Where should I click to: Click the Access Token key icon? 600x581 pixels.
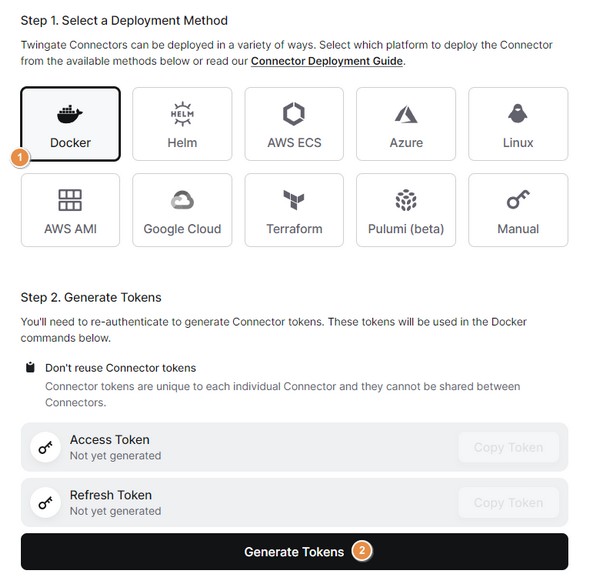45,448
